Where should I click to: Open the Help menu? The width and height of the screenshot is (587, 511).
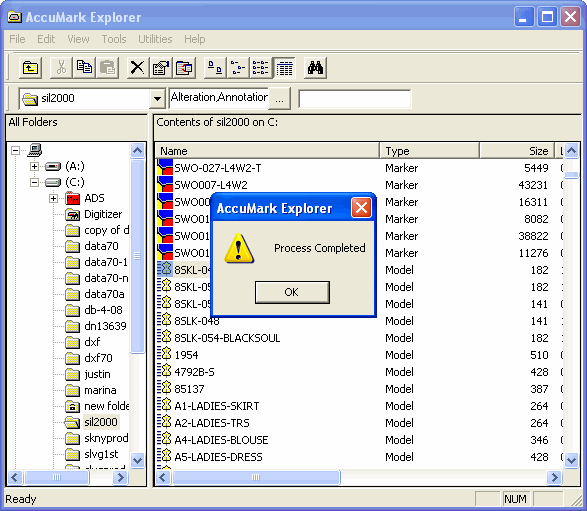[194, 39]
